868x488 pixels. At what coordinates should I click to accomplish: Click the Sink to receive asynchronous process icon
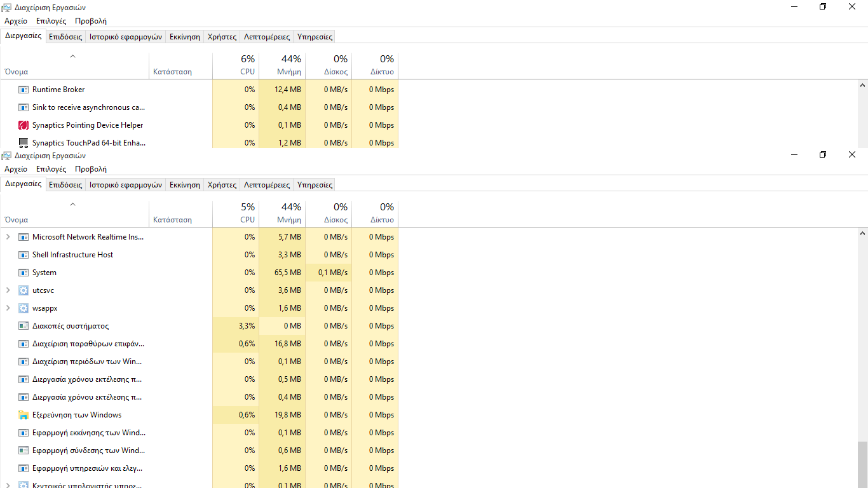(24, 107)
